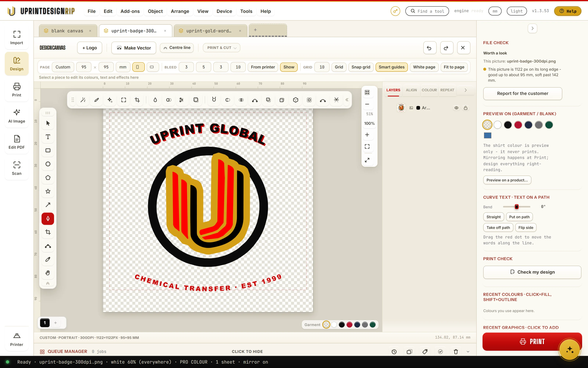Click Report for the customer
This screenshot has width=588, height=368.
click(522, 93)
